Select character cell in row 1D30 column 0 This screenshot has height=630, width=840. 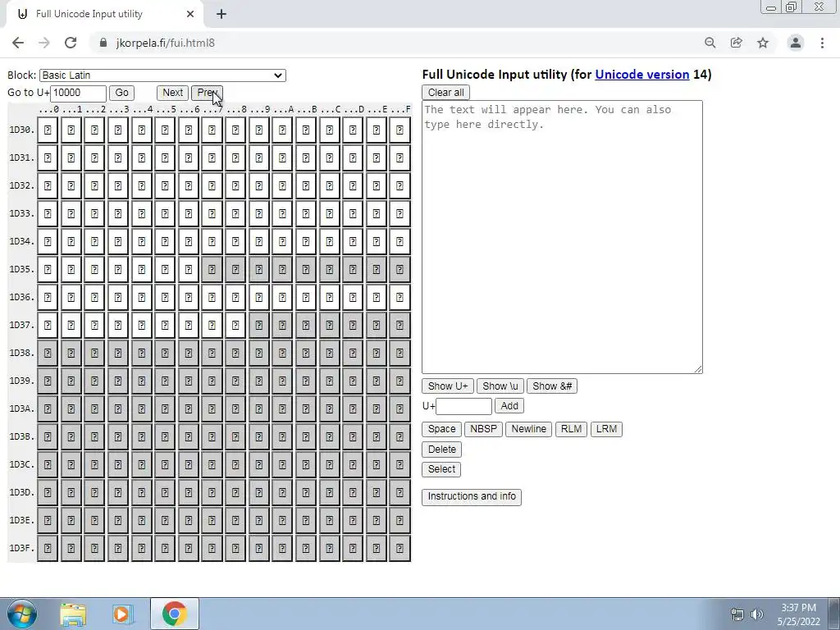tap(48, 130)
